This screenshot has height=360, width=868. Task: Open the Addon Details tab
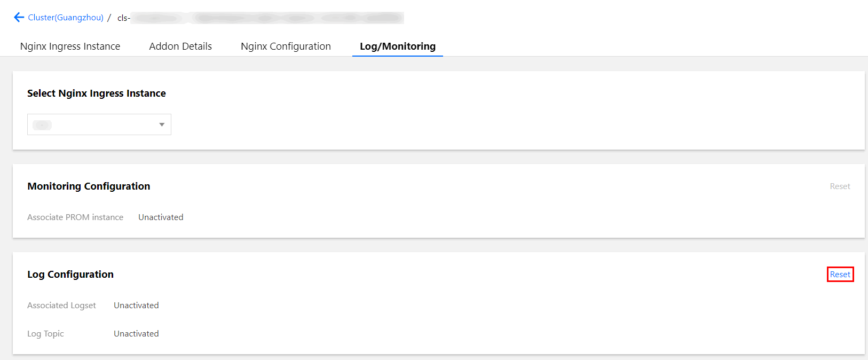click(x=180, y=46)
